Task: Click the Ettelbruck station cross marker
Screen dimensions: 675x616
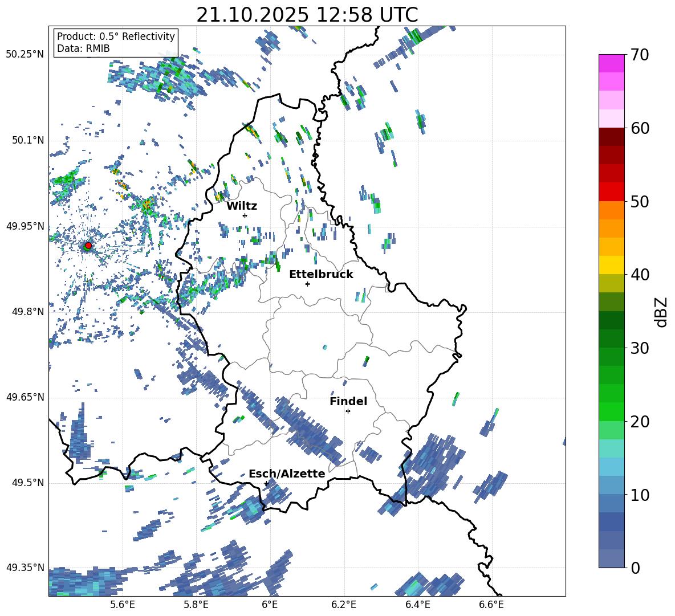Action: coord(307,284)
